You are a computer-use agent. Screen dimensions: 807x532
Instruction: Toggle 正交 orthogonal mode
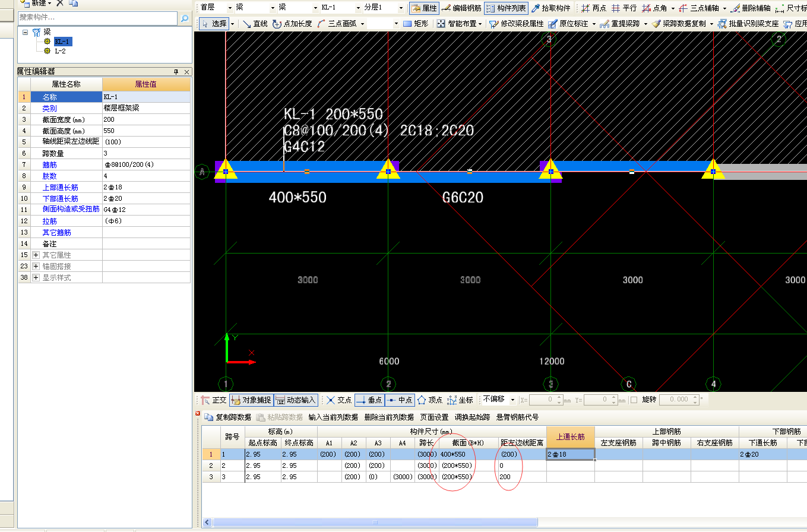(214, 400)
